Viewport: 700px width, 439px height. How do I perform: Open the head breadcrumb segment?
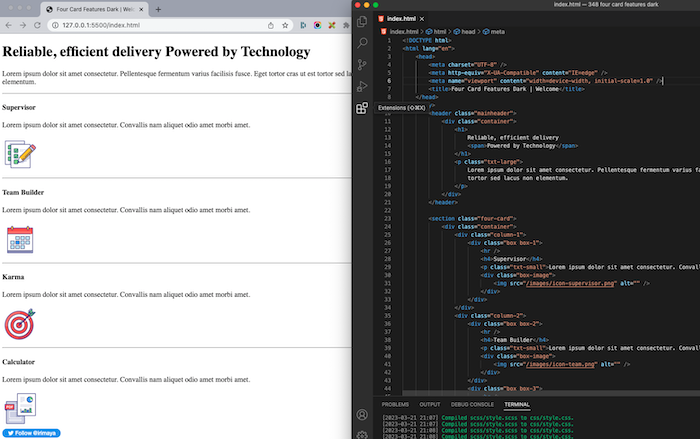pyautogui.click(x=468, y=32)
